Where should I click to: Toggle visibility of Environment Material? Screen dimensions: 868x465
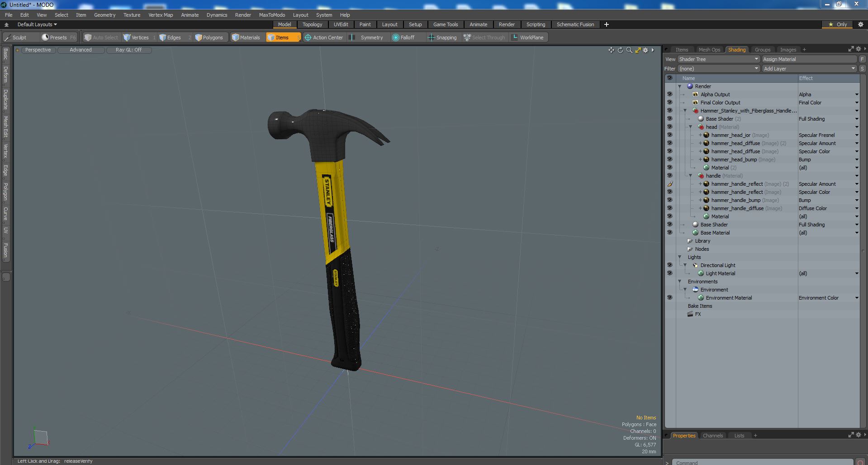(669, 298)
